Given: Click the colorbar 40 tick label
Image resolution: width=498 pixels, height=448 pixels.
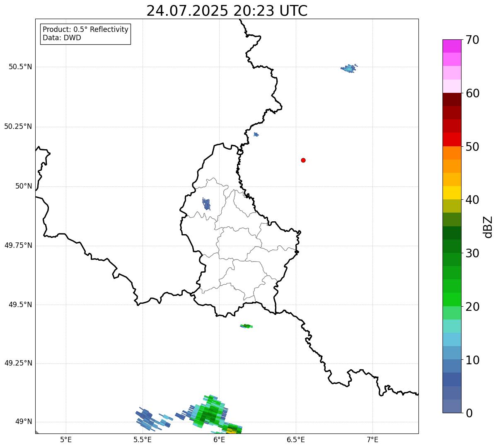Looking at the screenshot, I should point(473,200).
